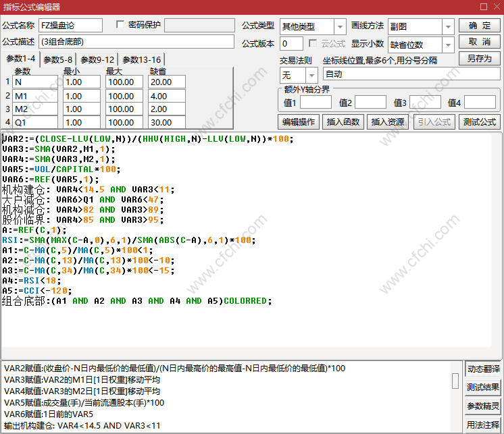This screenshot has width=504, height=434.
Task: Enable the 密码保护 checkbox
Action: pos(121,25)
